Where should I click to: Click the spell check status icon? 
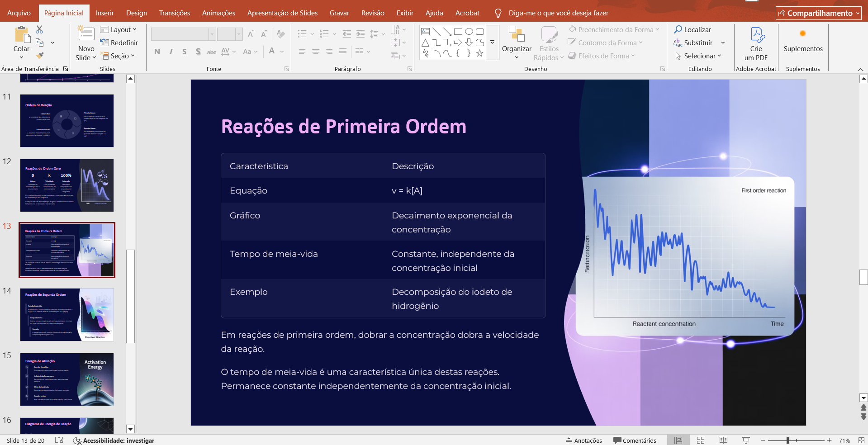pyautogui.click(x=59, y=440)
